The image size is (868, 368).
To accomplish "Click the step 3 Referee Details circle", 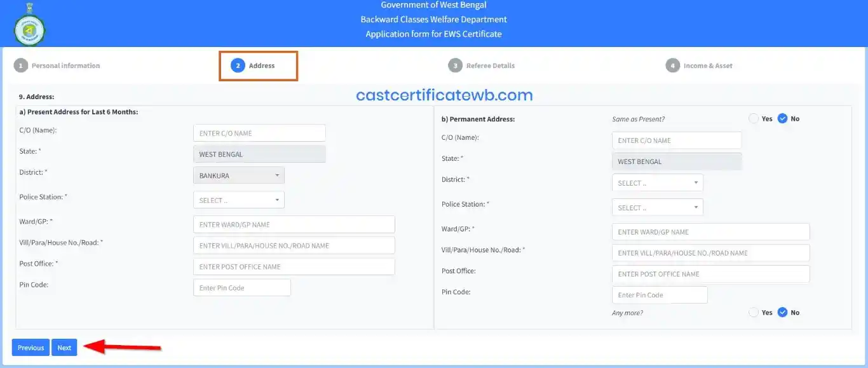I will (456, 65).
